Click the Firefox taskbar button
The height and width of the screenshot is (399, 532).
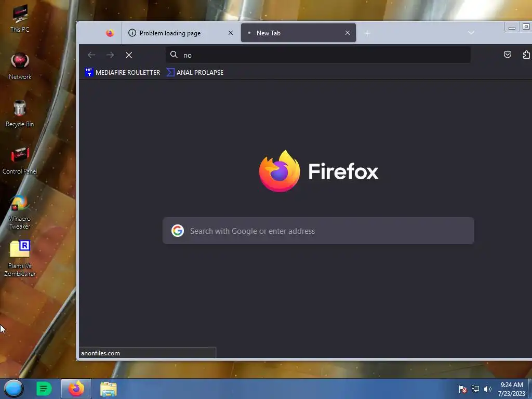tap(76, 389)
